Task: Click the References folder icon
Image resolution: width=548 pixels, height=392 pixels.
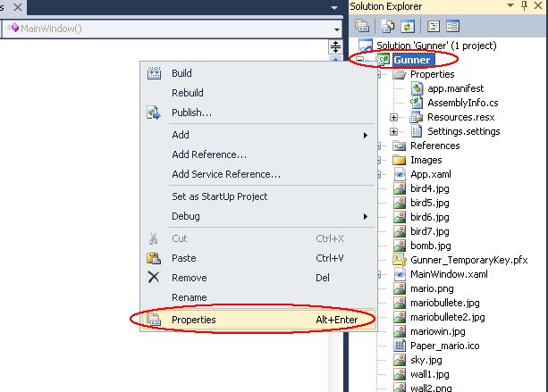Action: tap(399, 146)
